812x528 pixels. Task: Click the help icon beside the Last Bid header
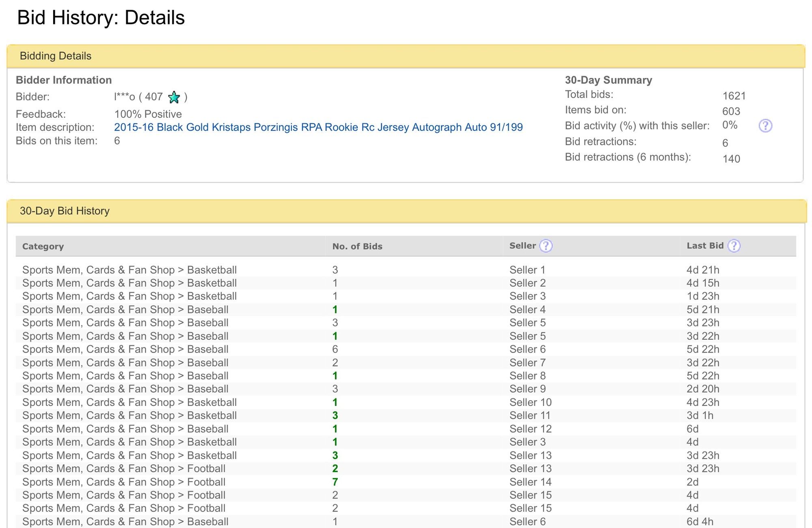[x=734, y=246]
